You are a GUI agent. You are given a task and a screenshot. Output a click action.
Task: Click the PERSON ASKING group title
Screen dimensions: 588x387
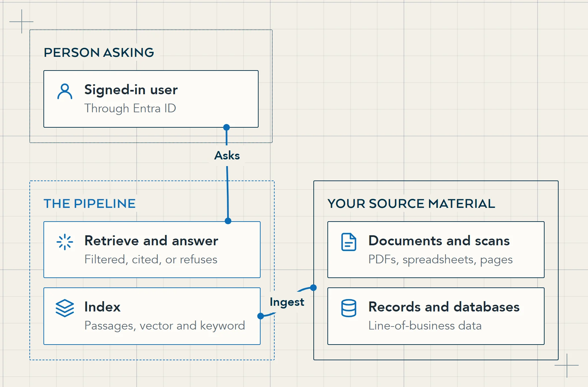[99, 52]
